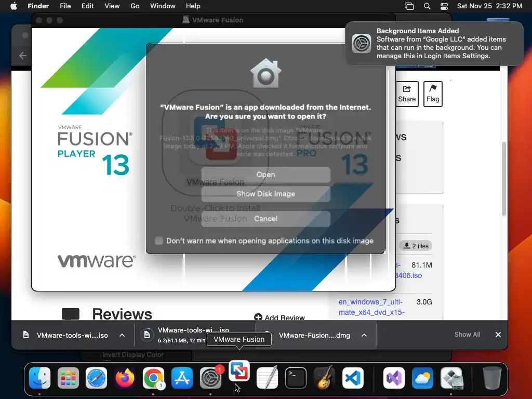
Task: Switch to Google Chrome in Dock
Action: [153, 378]
